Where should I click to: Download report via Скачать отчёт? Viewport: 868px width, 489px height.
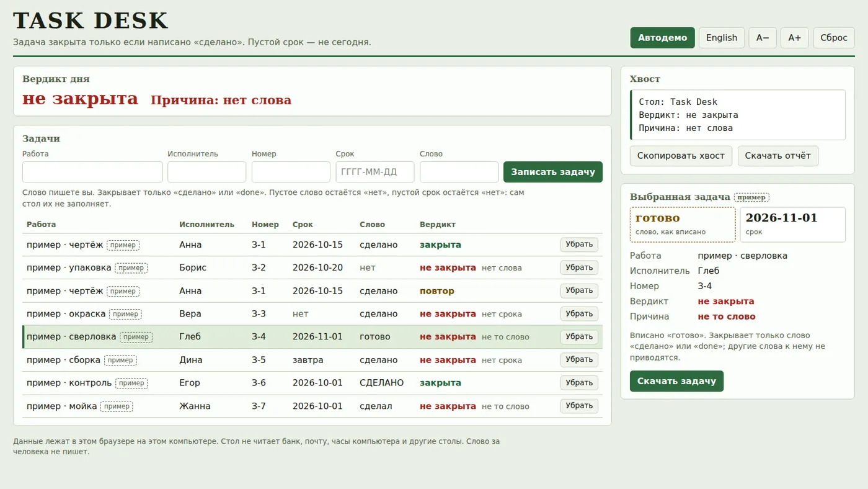(778, 156)
